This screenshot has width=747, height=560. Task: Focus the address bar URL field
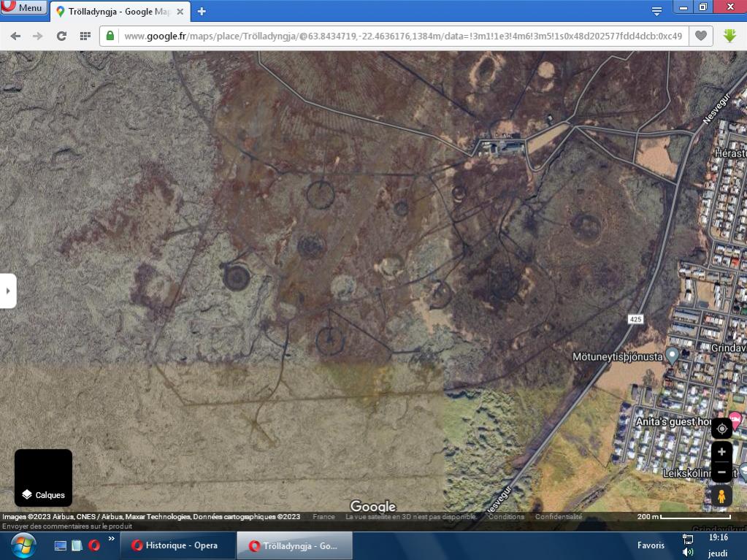[402, 36]
